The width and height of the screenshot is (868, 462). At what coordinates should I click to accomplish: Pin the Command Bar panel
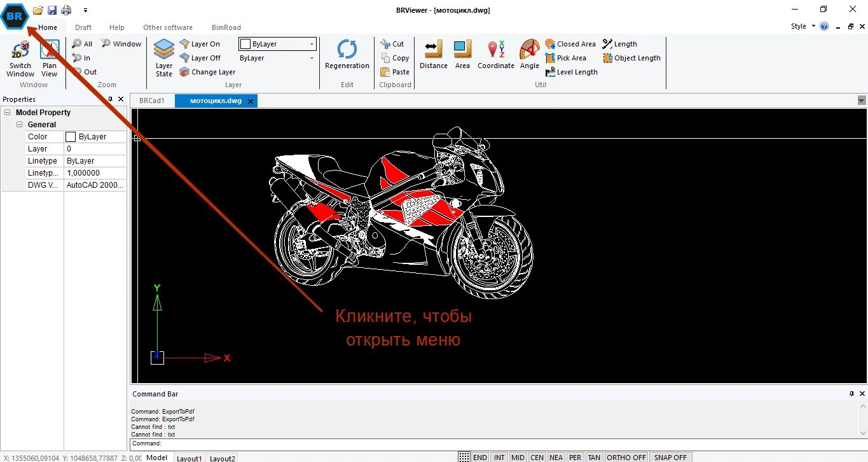click(x=852, y=394)
